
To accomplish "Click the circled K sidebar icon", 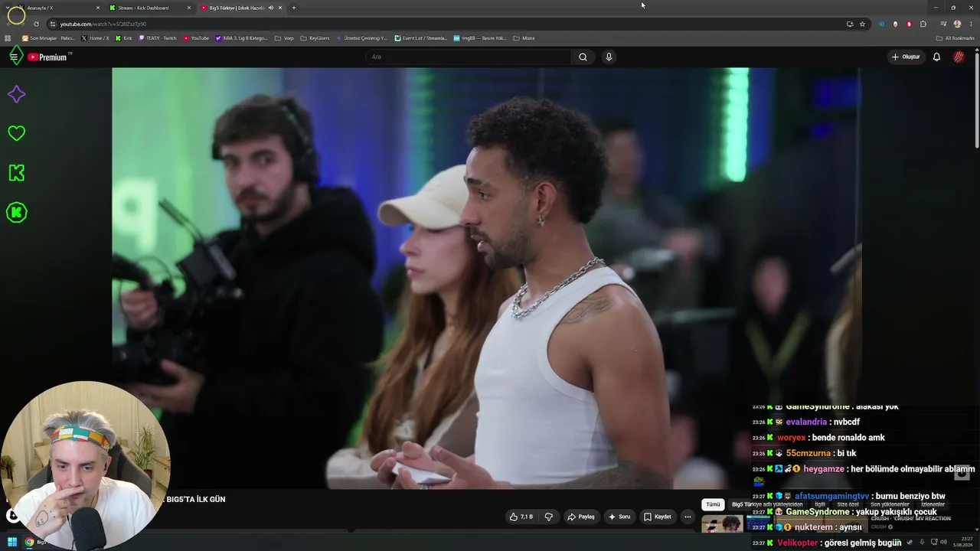I will (16, 213).
